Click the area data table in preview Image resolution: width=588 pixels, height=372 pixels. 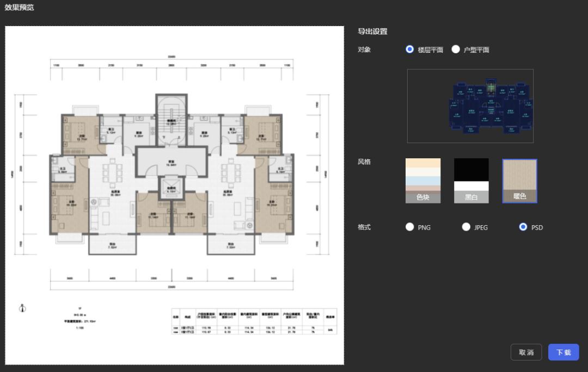[254, 321]
